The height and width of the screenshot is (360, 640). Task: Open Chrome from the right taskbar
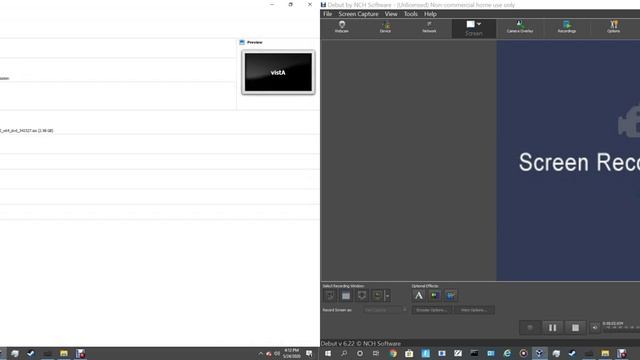point(393,353)
